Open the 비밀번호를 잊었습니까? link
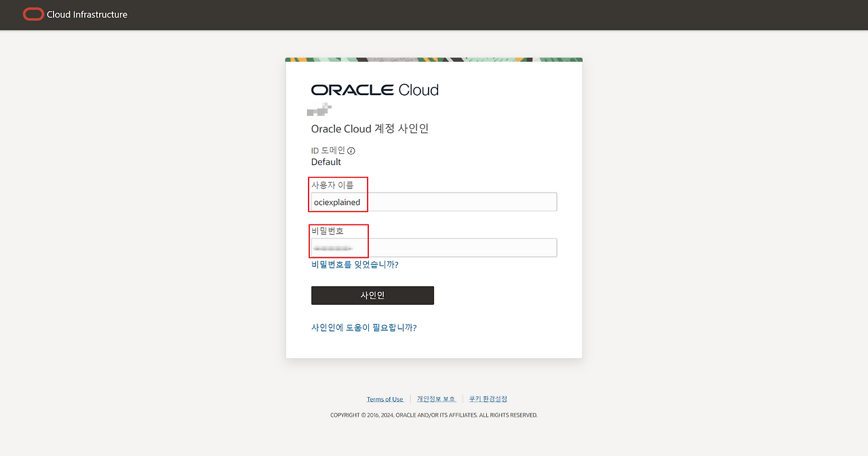Viewport: 868px width, 456px height. pos(355,265)
